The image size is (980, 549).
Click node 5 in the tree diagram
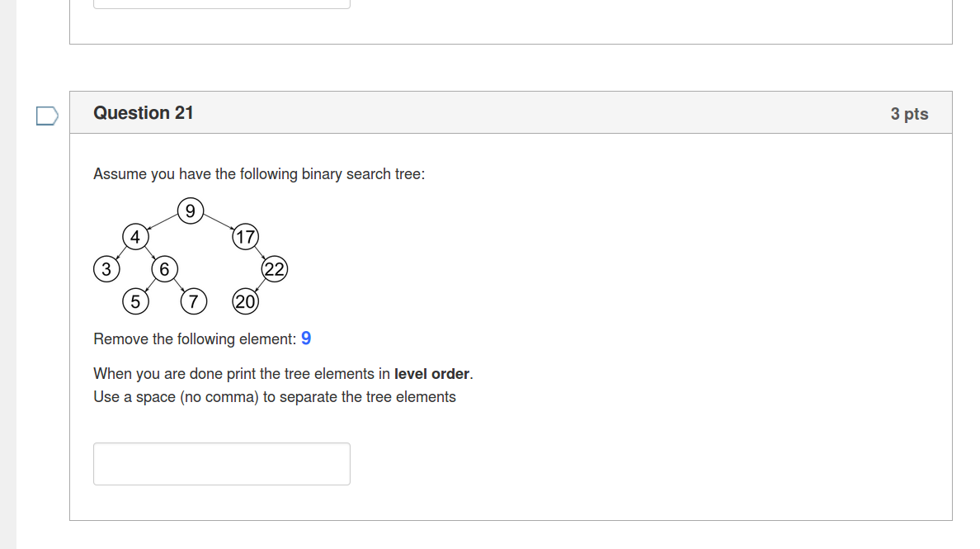click(136, 301)
